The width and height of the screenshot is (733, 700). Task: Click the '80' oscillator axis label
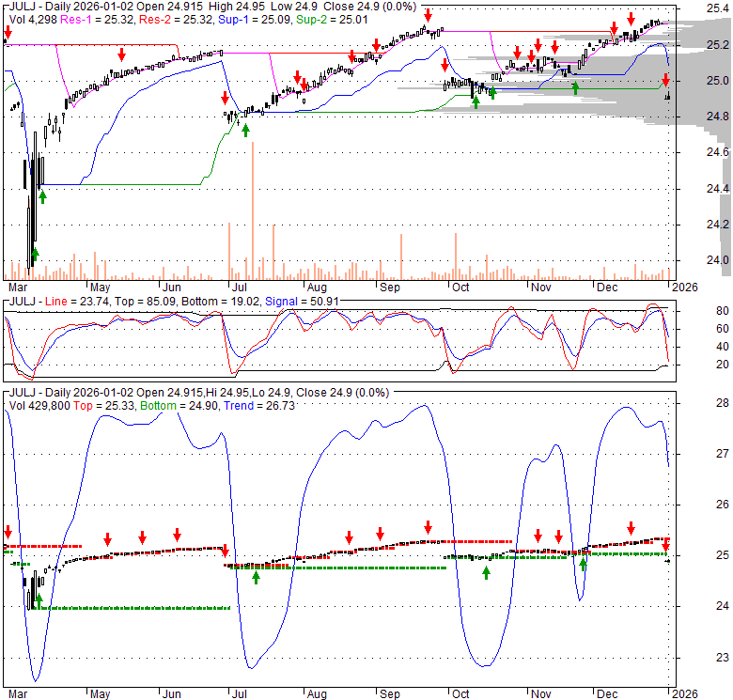point(723,311)
